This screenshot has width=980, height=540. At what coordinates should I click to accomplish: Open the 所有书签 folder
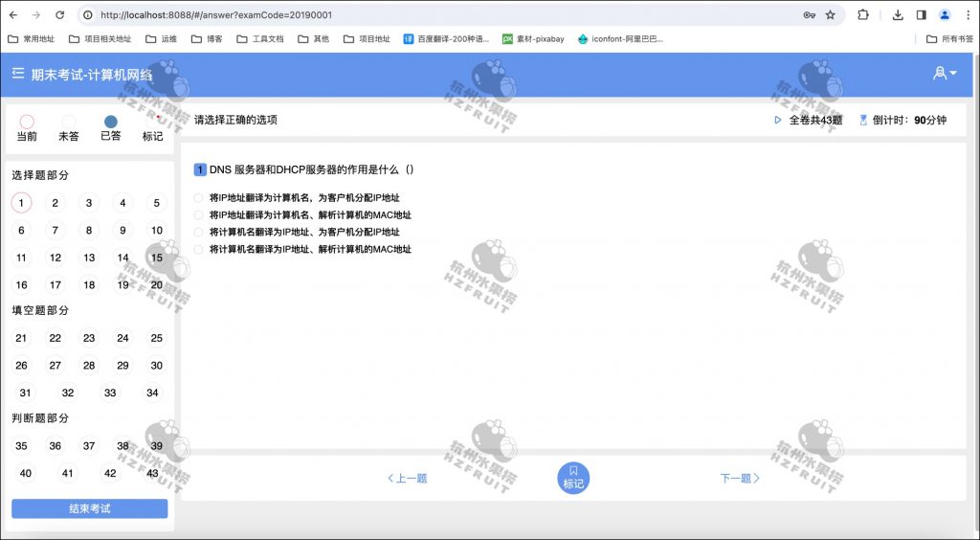click(949, 38)
